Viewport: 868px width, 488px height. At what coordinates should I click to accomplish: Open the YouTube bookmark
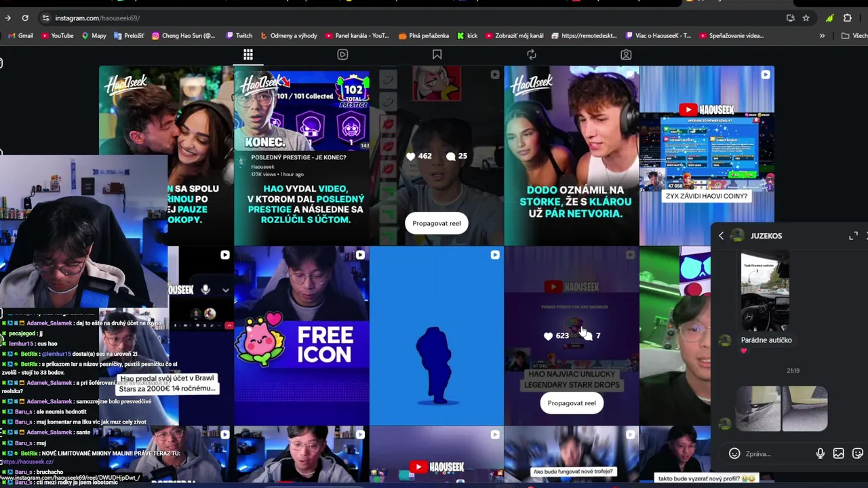click(58, 35)
